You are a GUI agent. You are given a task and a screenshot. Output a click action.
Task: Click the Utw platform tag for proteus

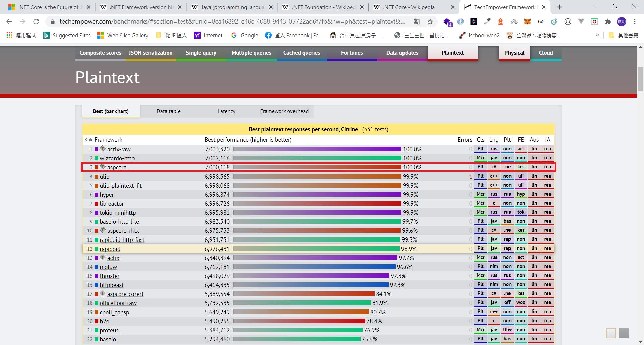(x=507, y=330)
